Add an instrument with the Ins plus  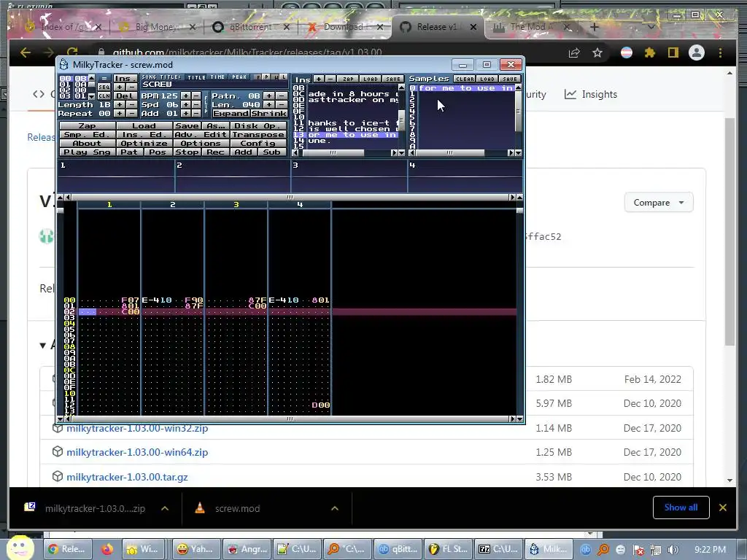click(x=319, y=79)
